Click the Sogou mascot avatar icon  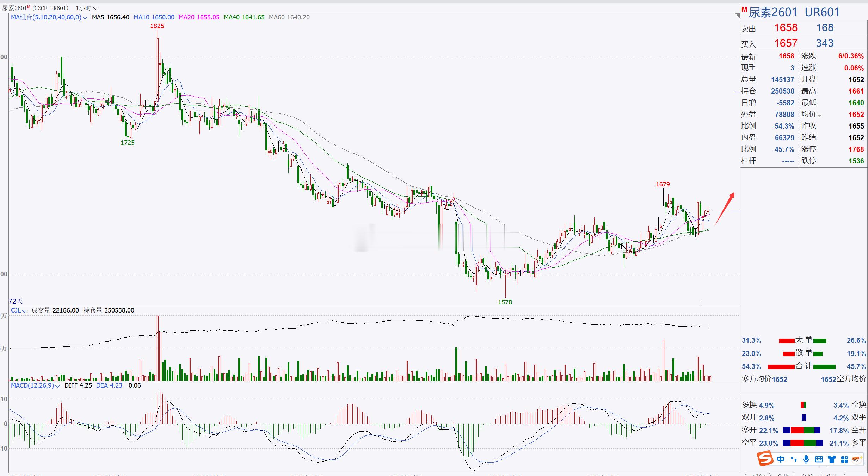[857, 459]
